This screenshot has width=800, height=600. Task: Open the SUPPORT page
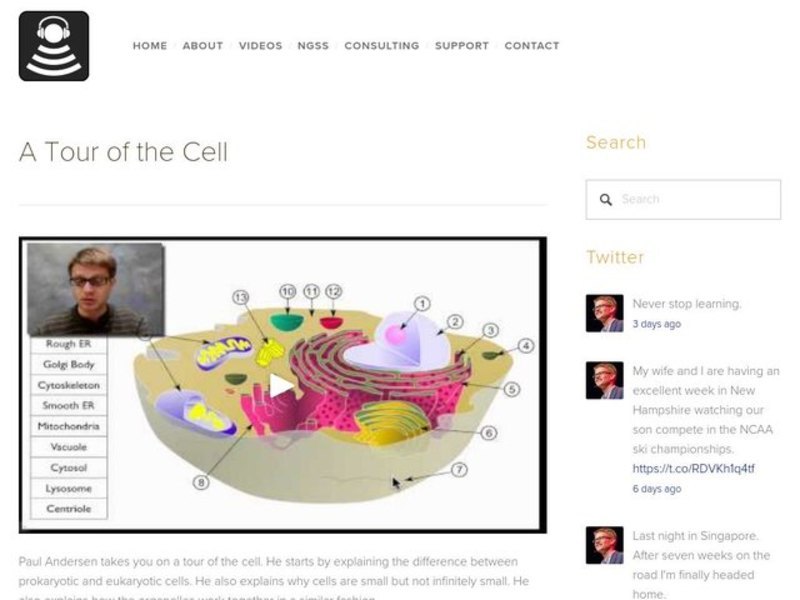coord(459,45)
